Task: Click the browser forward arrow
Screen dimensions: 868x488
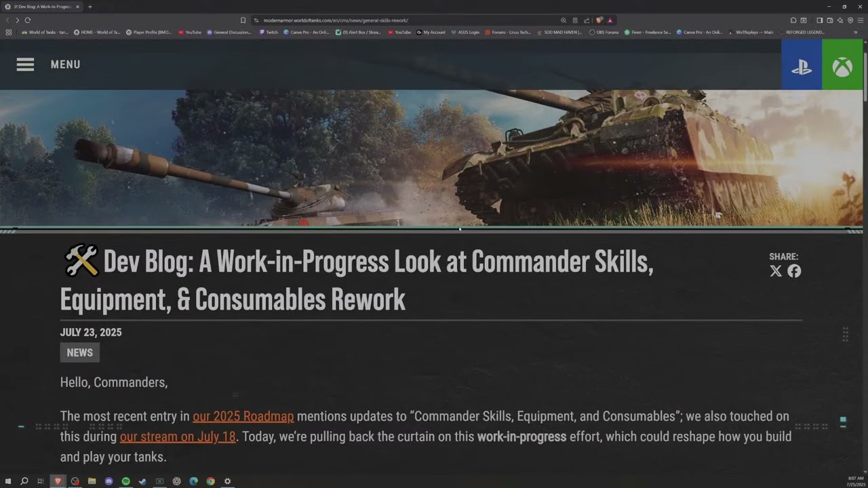Action: [17, 20]
